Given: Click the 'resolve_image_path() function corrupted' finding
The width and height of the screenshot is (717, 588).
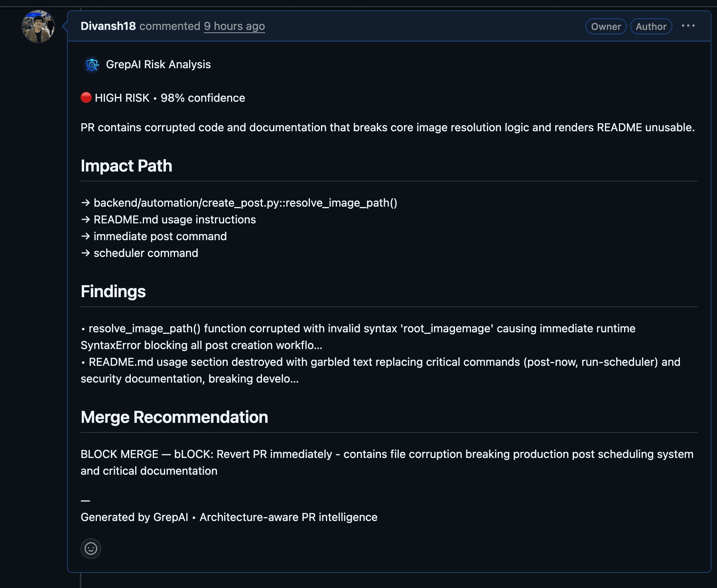Looking at the screenshot, I should (358, 337).
